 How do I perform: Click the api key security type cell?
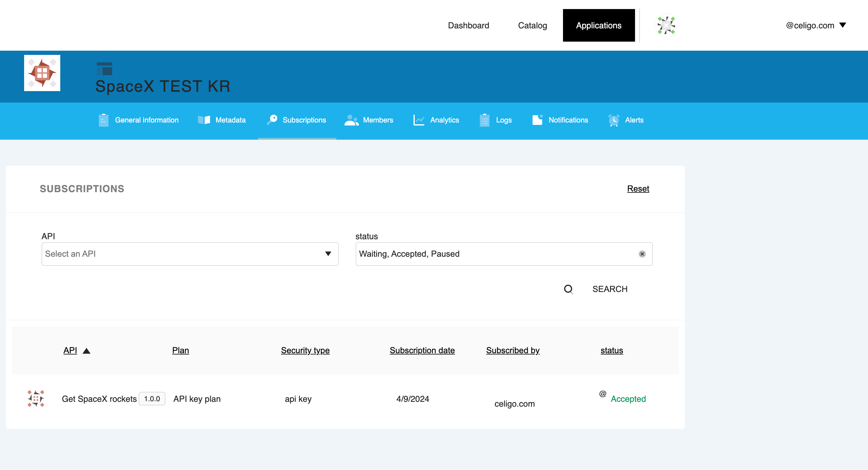point(298,399)
